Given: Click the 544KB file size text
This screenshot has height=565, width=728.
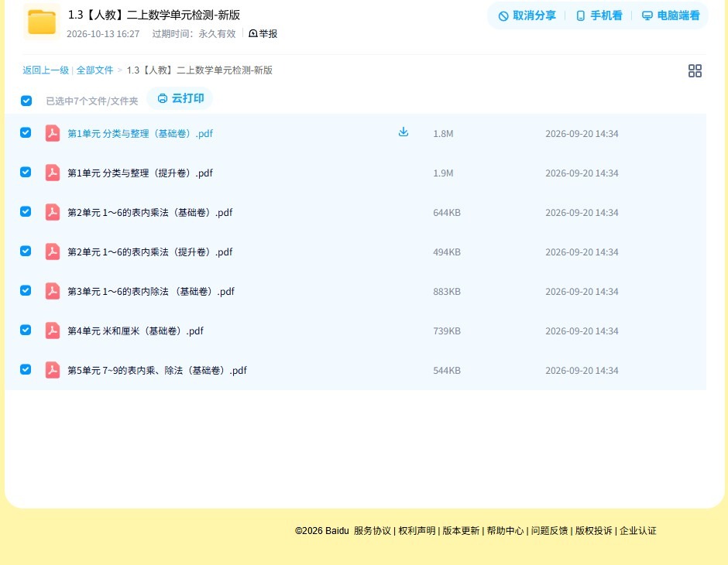Looking at the screenshot, I should [447, 370].
